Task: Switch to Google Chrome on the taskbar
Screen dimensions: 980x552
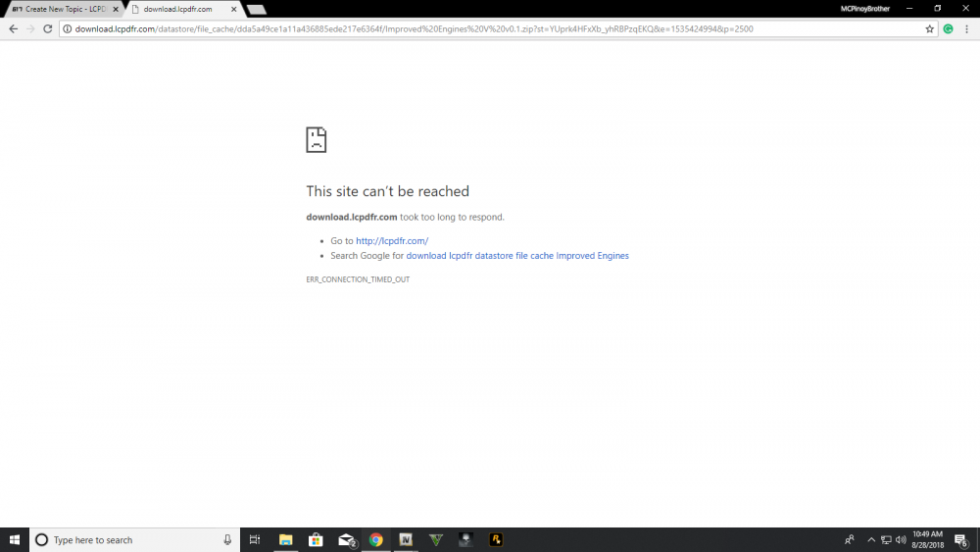Action: [x=375, y=539]
